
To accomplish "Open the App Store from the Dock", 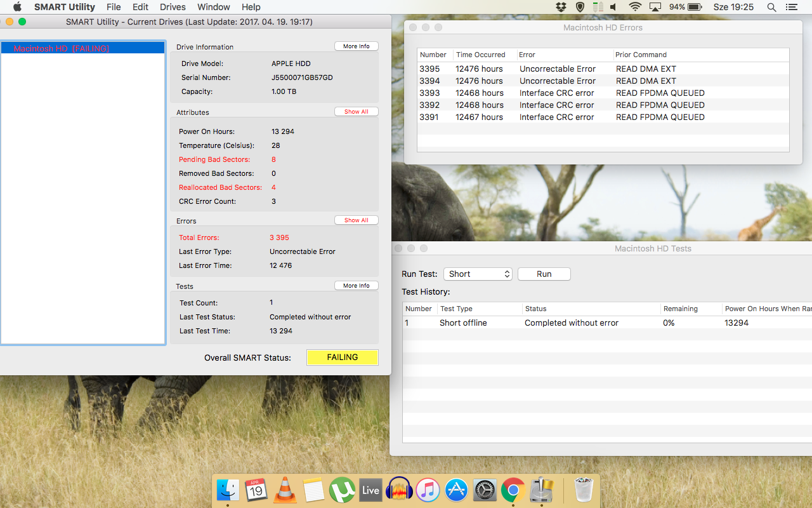I will (456, 490).
